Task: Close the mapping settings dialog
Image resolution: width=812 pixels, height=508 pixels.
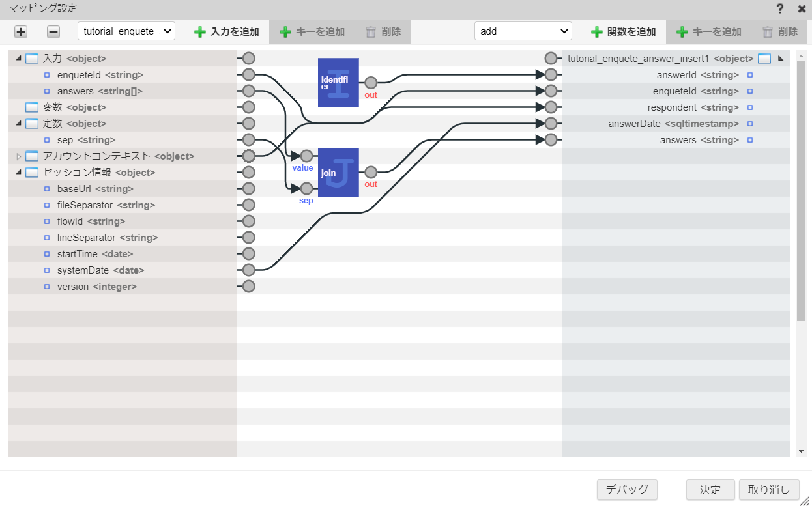Action: [x=802, y=9]
